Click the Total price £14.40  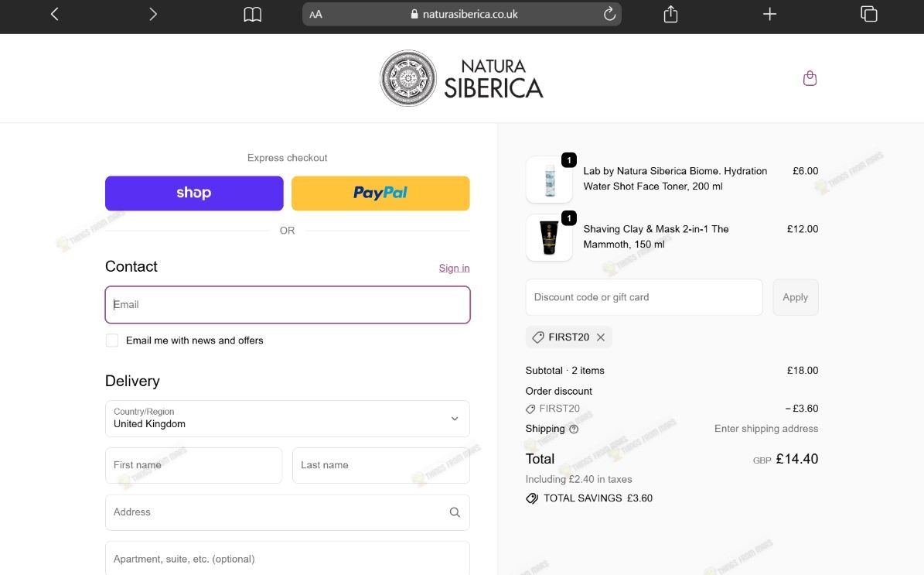(796, 459)
